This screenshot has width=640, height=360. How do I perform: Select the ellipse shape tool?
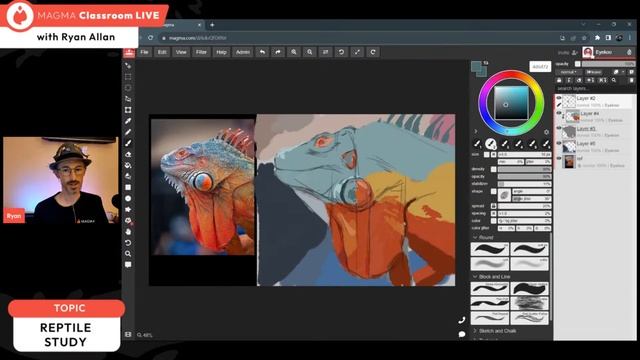(128, 198)
